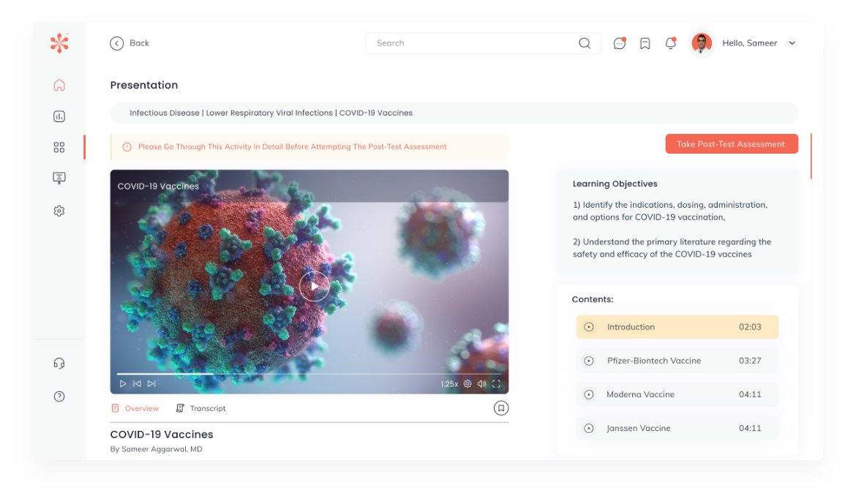Expand the Hello, Sameer user menu
Screen dimensions: 856x504
[792, 43]
